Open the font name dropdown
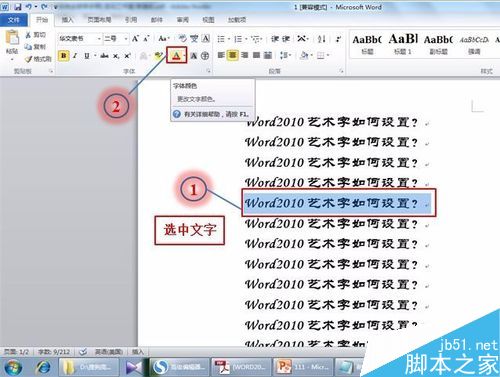This screenshot has width=500, height=377. tap(99, 39)
